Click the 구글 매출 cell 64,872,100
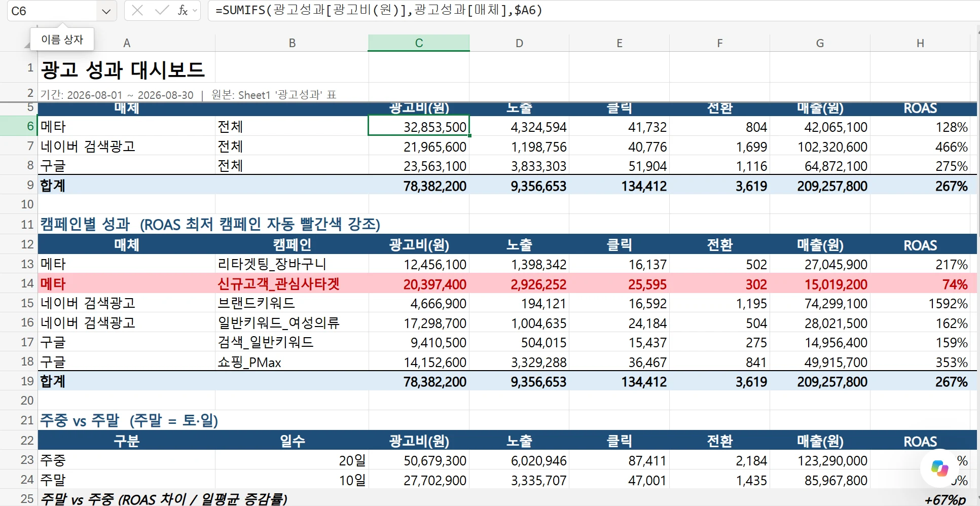 pyautogui.click(x=820, y=166)
